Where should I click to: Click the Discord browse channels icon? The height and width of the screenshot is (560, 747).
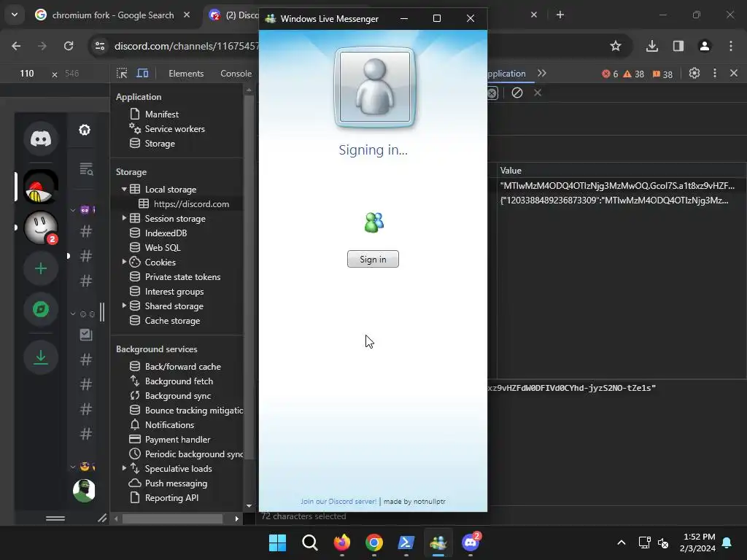(86, 168)
